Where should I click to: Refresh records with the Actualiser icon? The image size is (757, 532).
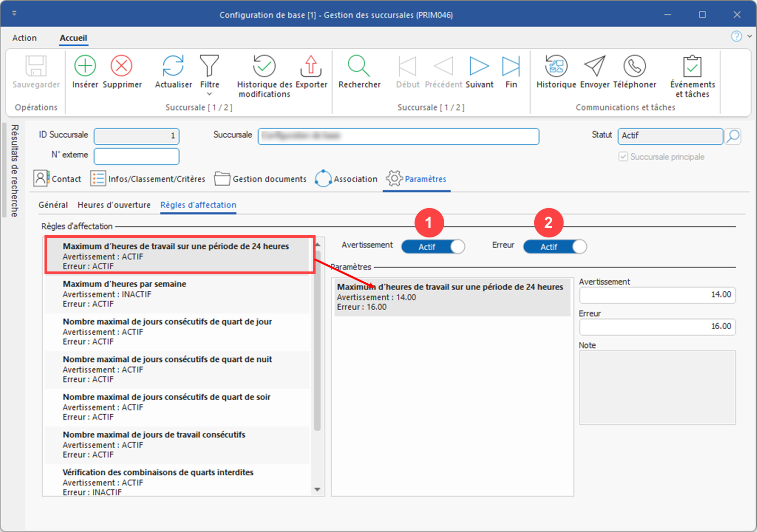(173, 66)
